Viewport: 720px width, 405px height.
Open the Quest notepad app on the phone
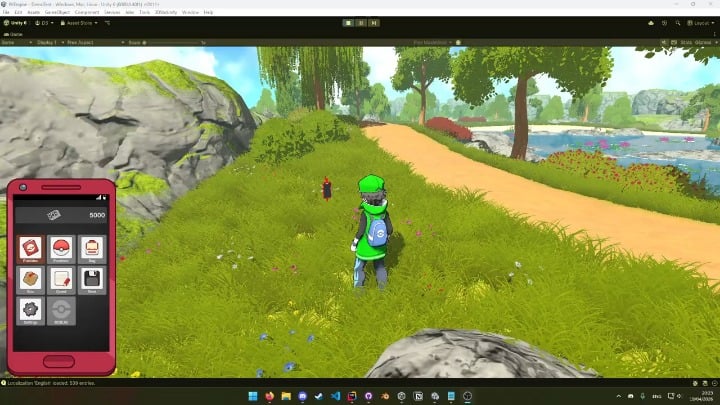tap(61, 280)
